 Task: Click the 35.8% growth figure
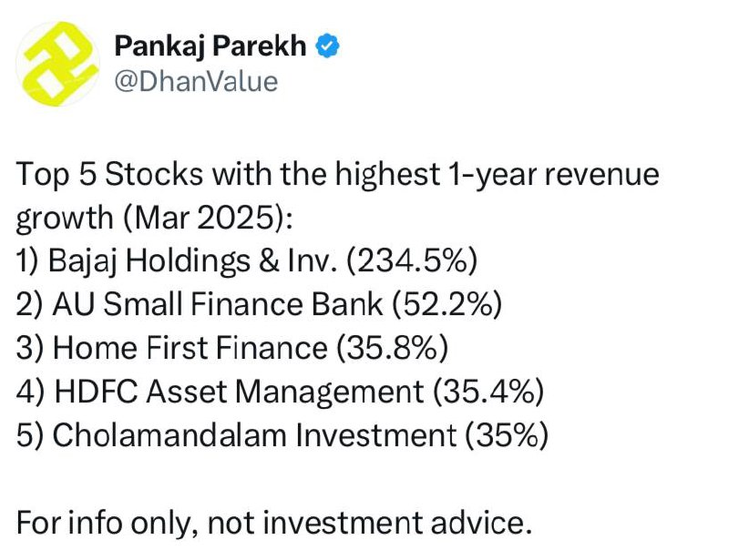pyautogui.click(x=392, y=348)
